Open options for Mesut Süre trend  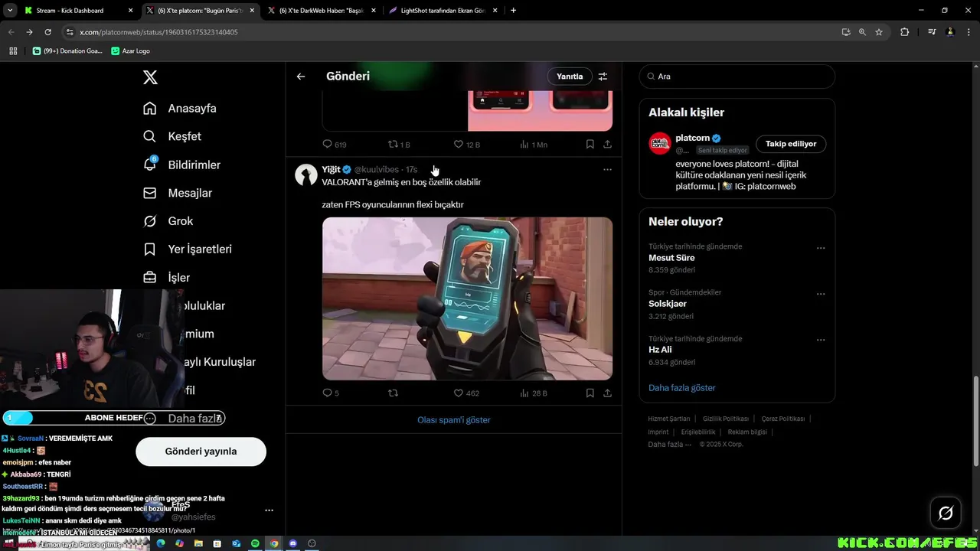(821, 248)
